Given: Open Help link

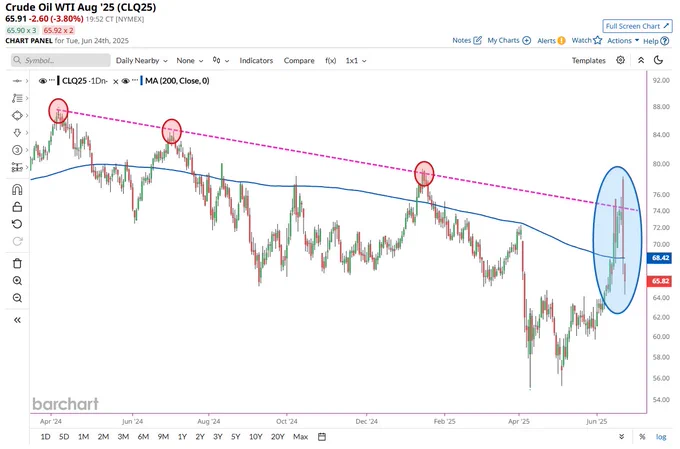Looking at the screenshot, I should 656,41.
